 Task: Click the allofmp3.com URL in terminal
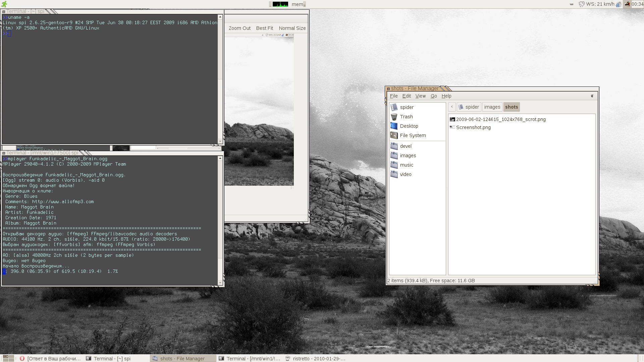tap(63, 202)
